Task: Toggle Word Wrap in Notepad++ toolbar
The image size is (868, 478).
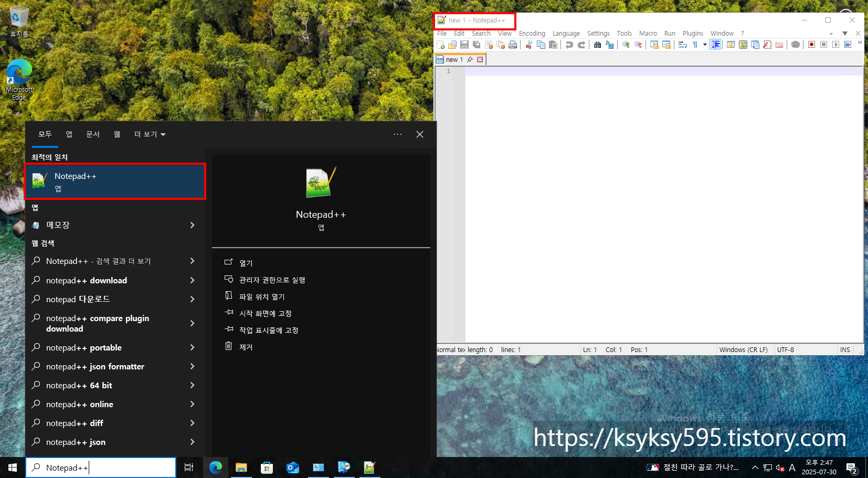Action: pos(683,45)
